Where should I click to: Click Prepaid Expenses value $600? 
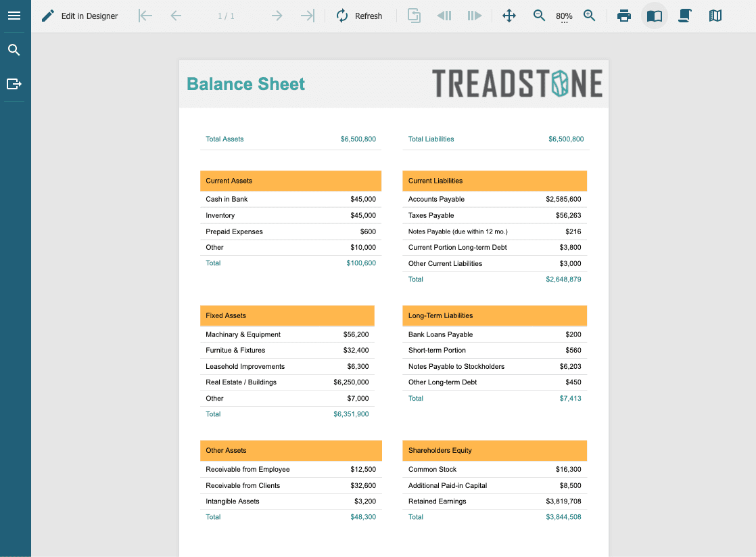[x=368, y=231]
